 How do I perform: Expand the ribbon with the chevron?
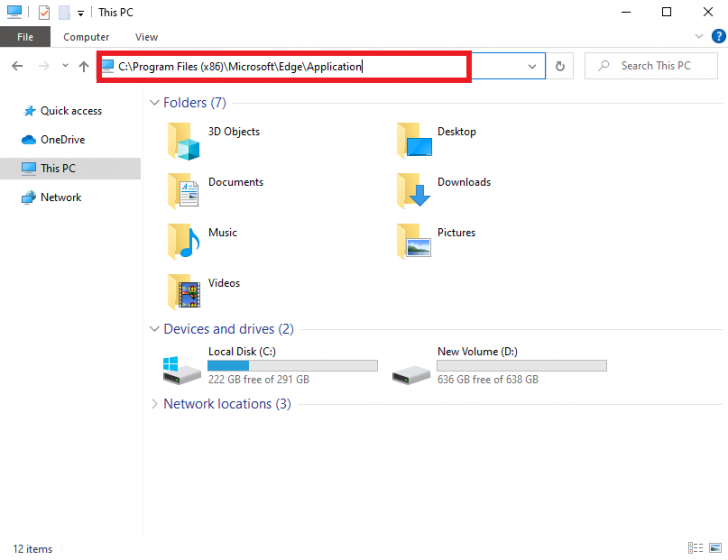(x=699, y=36)
